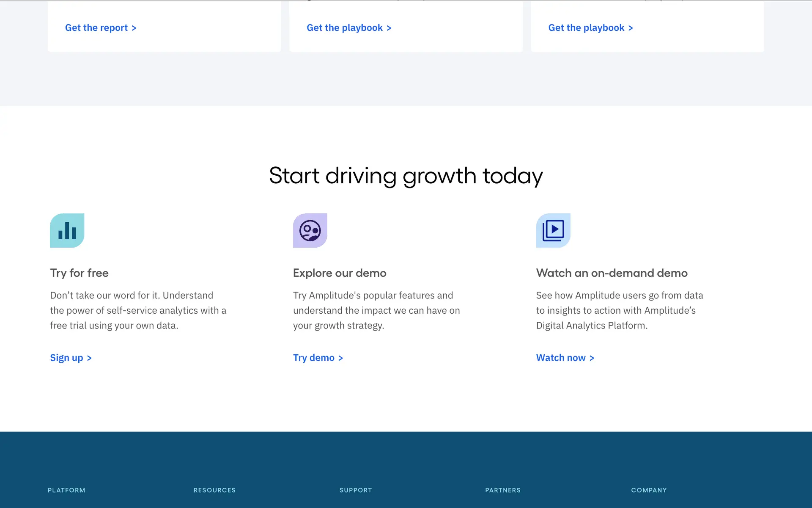Click the rightmost Get the playbook link
The width and height of the screenshot is (812, 508).
[590, 28]
